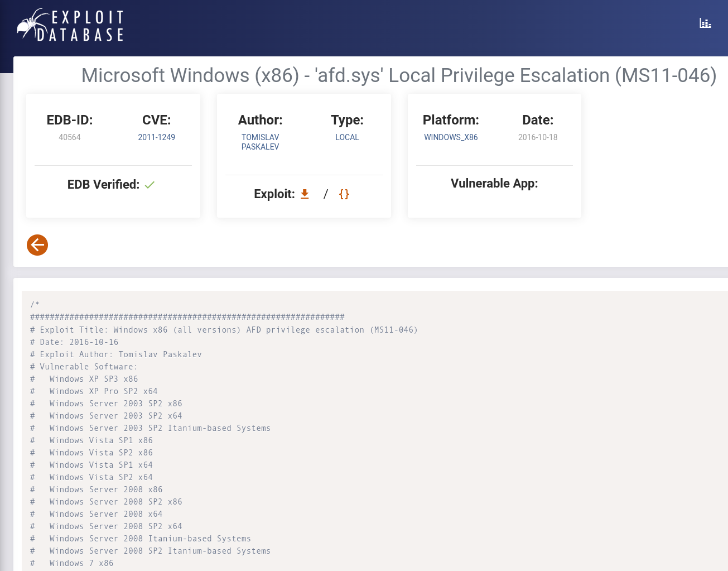Open the stats chart icon in header
Screen dimensions: 728x571
coord(705,23)
